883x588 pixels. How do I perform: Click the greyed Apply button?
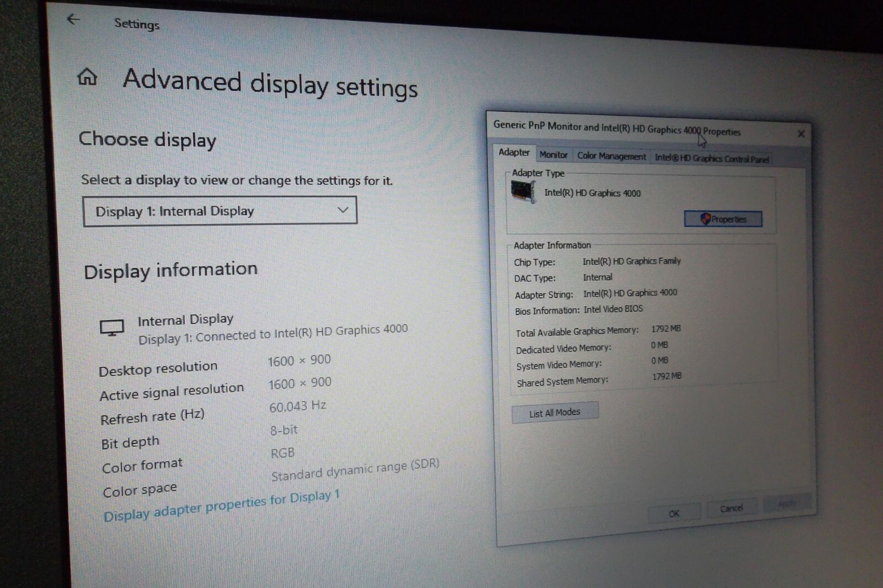(787, 503)
